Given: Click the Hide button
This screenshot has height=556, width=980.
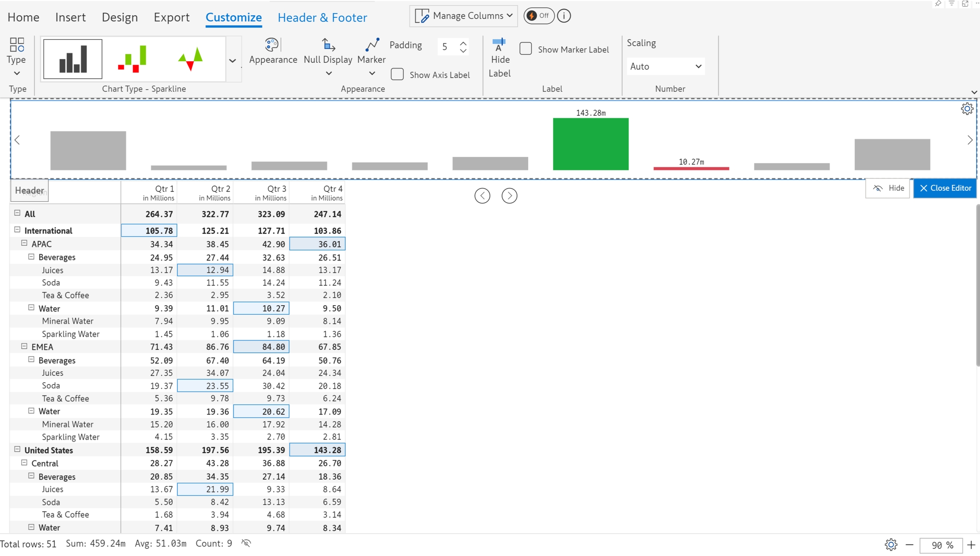Looking at the screenshot, I should tap(888, 188).
